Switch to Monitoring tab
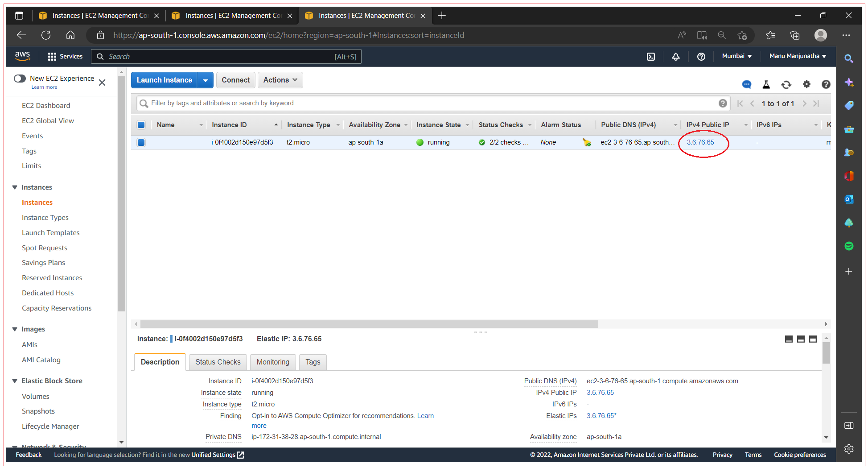 (273, 362)
